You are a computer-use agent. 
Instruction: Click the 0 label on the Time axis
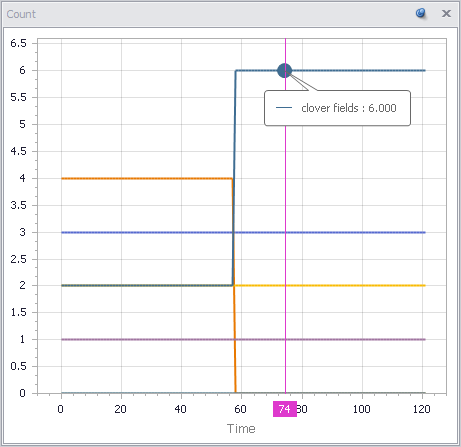click(60, 409)
